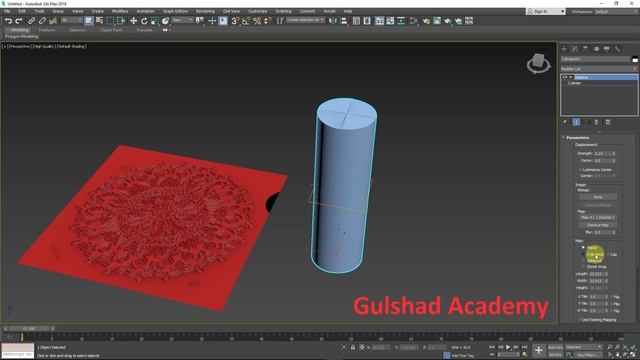Select the Shrink Wrap radio button
The height and width of the screenshot is (360, 640).
[583, 267]
